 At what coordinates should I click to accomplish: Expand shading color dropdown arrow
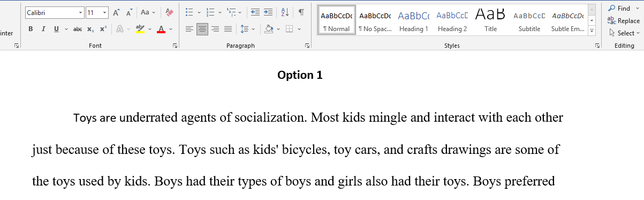click(x=279, y=29)
